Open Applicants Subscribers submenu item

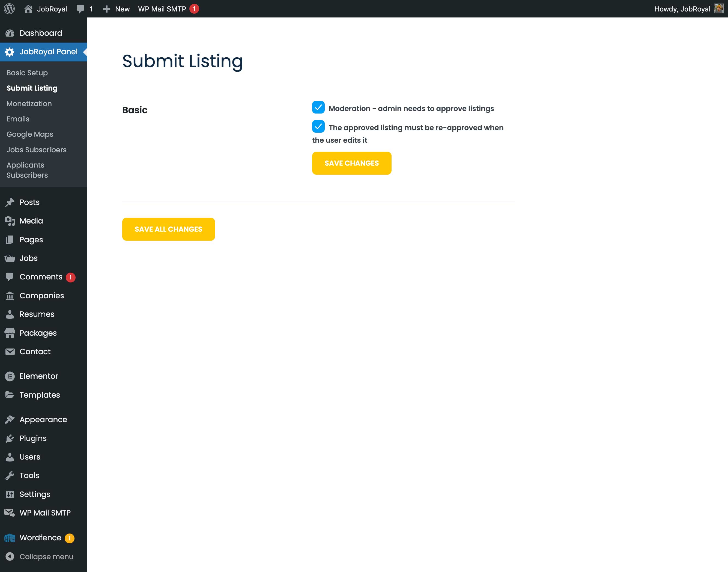click(27, 170)
